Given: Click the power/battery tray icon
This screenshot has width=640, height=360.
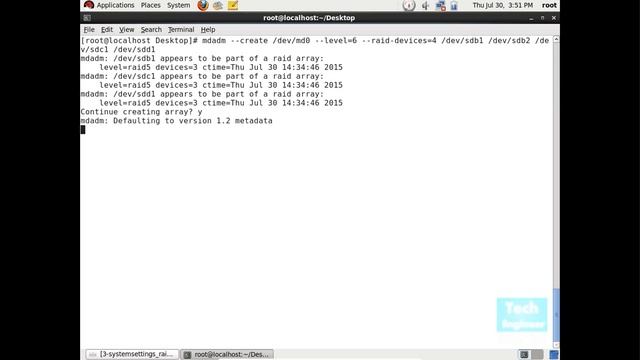Looking at the screenshot, I should [454, 6].
